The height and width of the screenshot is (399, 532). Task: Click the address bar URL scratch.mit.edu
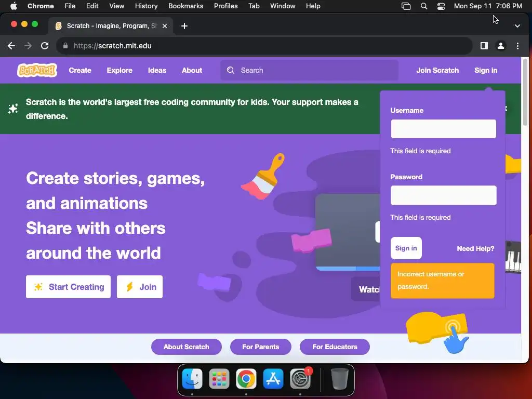point(113,46)
